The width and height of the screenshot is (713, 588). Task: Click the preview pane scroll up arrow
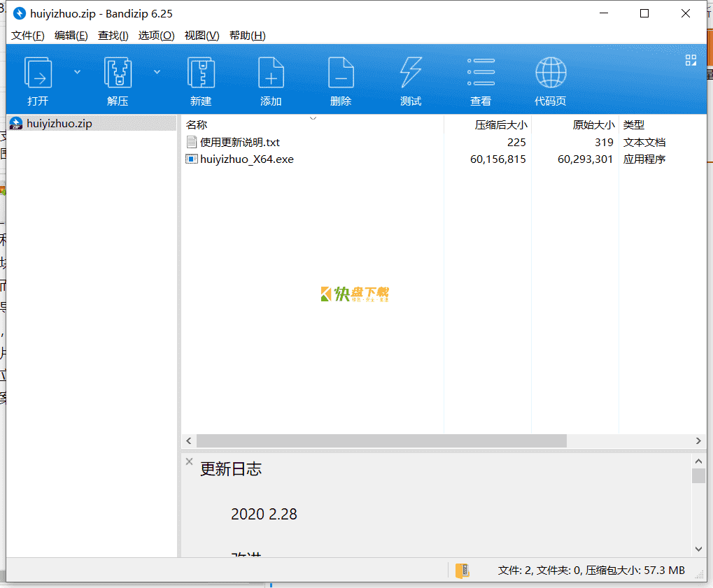point(698,461)
